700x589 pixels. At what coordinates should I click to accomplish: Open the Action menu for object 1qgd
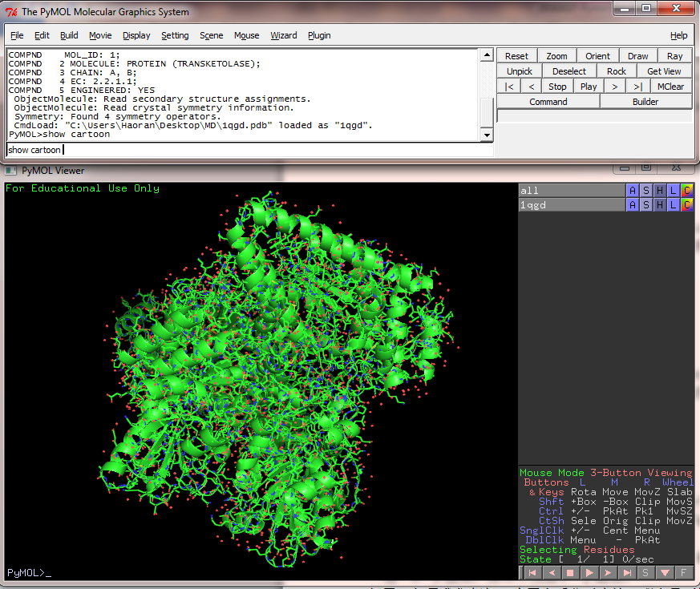click(632, 205)
